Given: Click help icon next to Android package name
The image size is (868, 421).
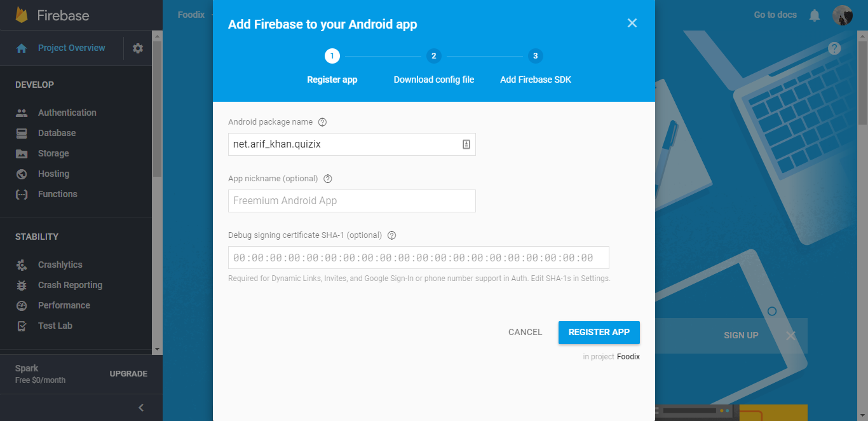Looking at the screenshot, I should click(x=322, y=122).
